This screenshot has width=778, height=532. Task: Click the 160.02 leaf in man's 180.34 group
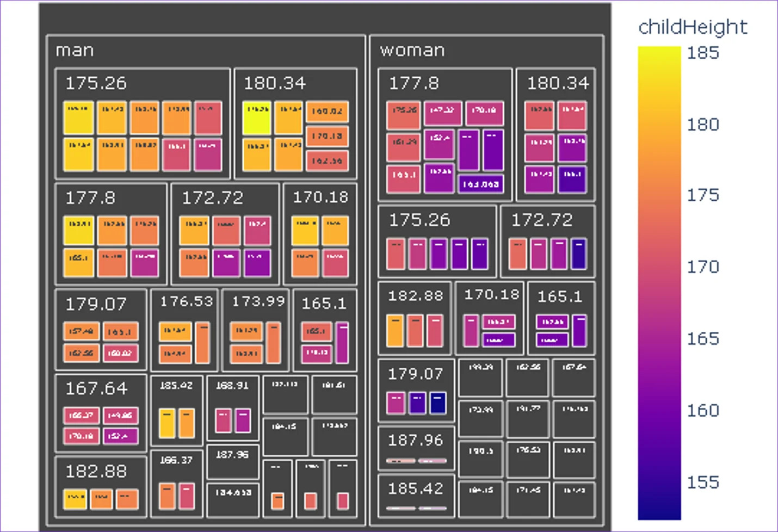click(327, 112)
